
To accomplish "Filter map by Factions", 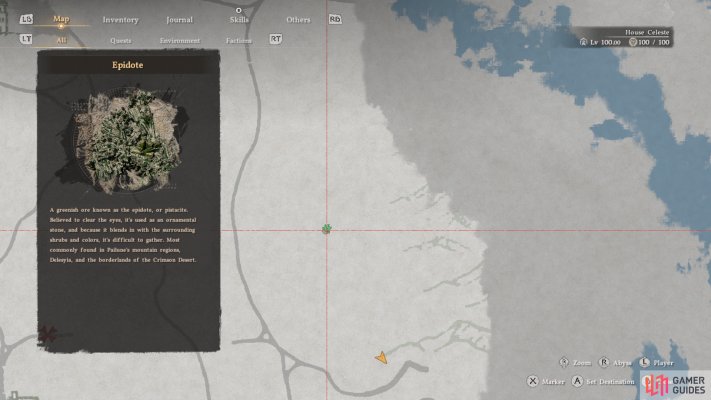I will click(239, 41).
